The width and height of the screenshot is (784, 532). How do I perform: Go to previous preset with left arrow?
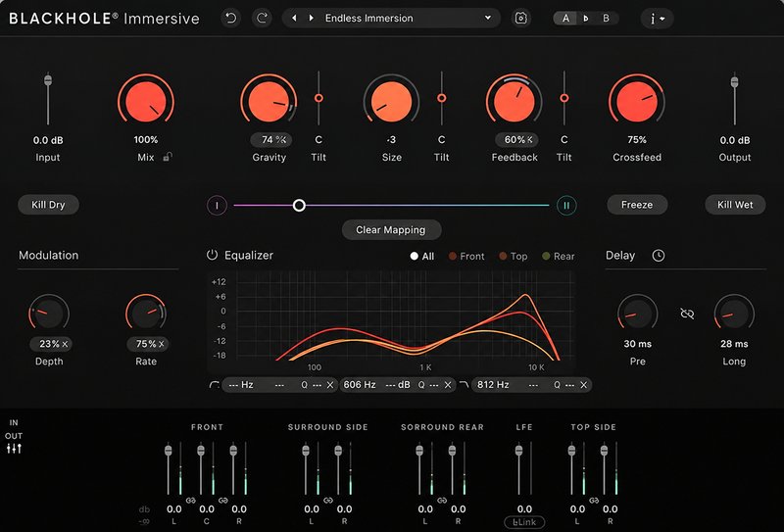click(294, 18)
